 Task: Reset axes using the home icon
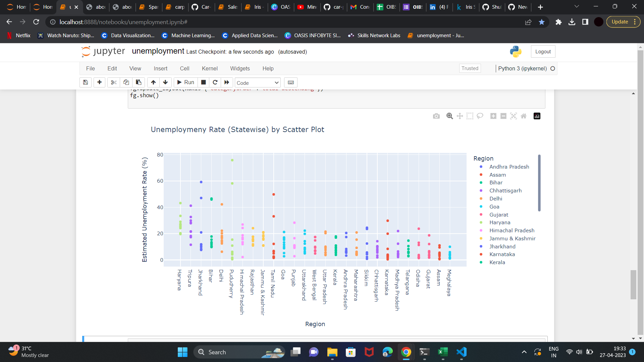pos(524,116)
